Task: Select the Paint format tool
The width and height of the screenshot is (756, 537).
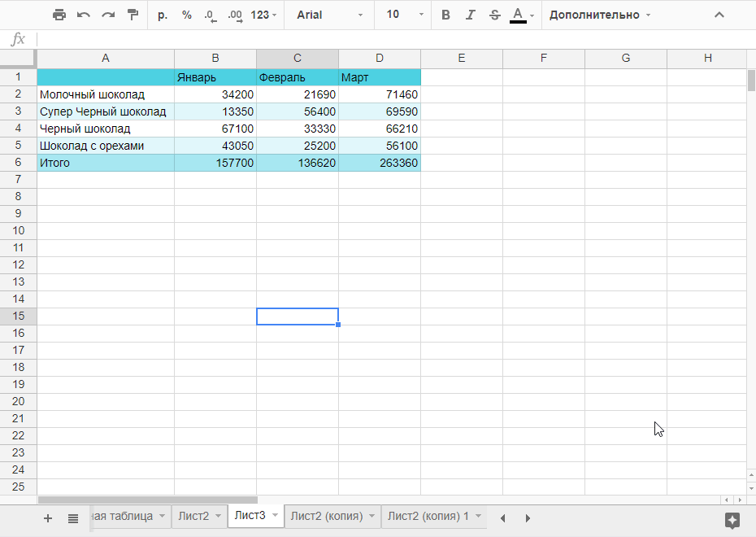Action: point(133,15)
